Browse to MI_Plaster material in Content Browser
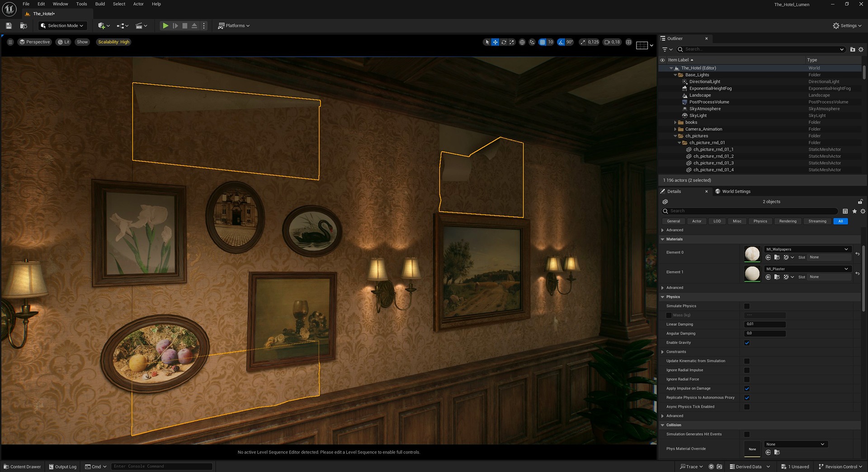The width and height of the screenshot is (868, 472). (777, 277)
